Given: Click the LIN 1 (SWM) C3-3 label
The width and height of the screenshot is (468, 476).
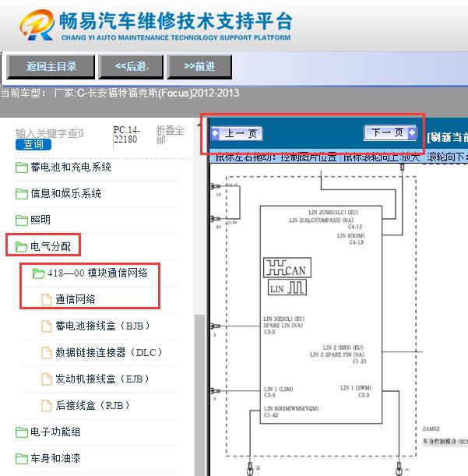Looking at the screenshot, I should point(355,391).
